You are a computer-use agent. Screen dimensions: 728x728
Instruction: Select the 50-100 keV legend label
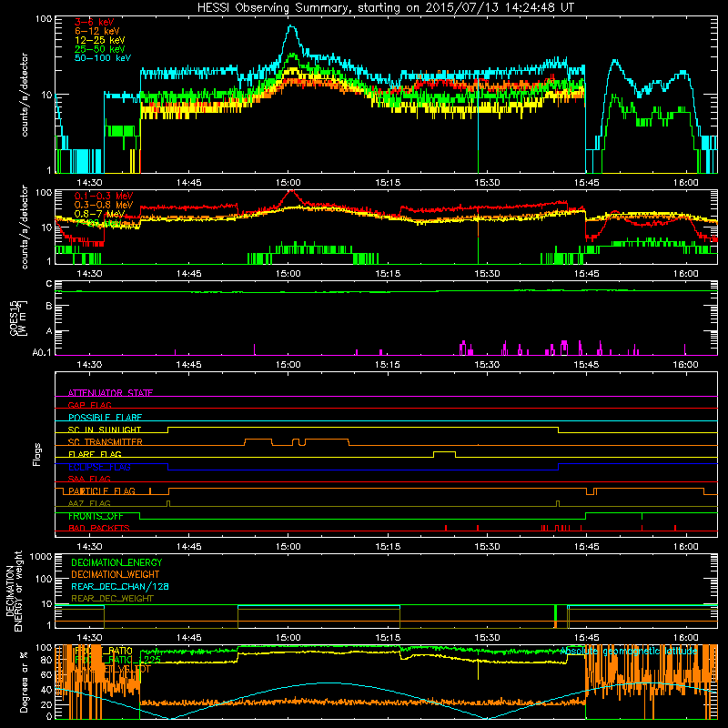(103, 58)
